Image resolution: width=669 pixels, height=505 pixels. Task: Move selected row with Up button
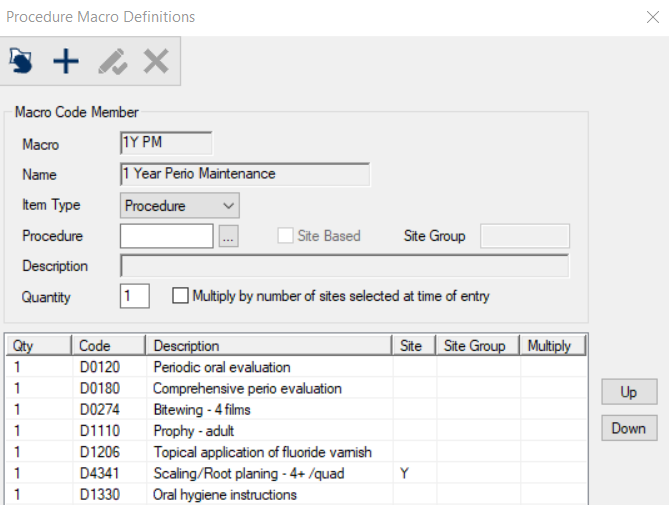[629, 392]
